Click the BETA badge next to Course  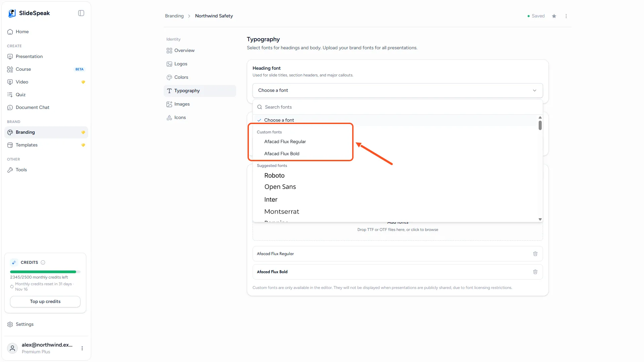coord(79,69)
